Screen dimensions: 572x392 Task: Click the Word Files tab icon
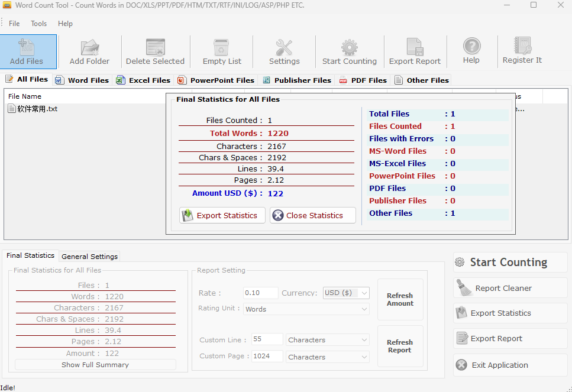[60, 80]
